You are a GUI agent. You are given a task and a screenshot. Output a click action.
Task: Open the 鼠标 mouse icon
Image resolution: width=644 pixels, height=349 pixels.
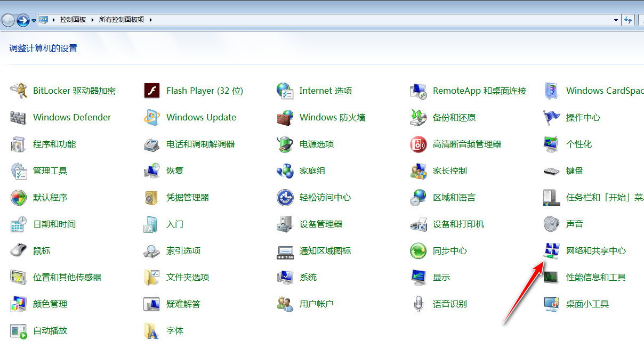coord(19,251)
